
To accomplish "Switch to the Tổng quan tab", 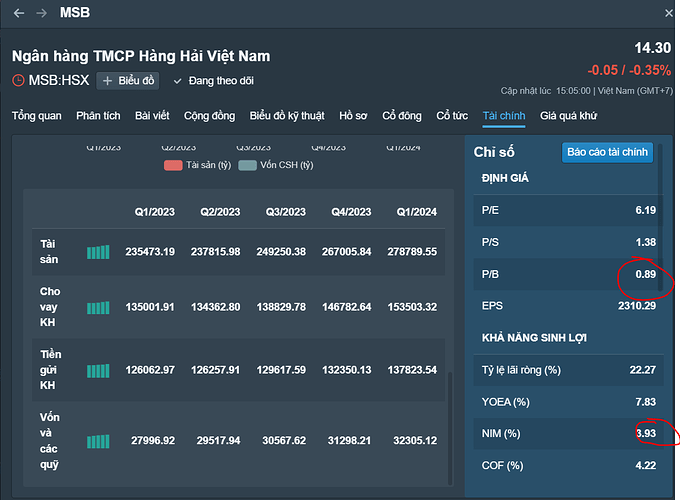I will [x=37, y=116].
